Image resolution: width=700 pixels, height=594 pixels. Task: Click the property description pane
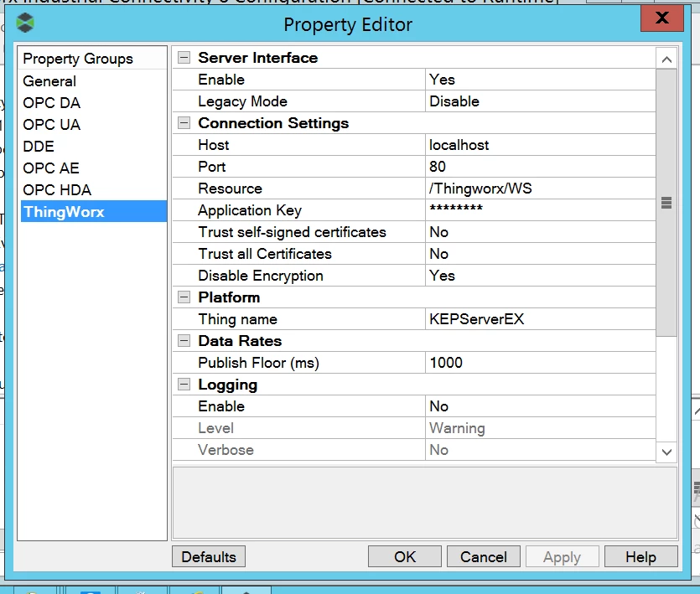pos(424,503)
